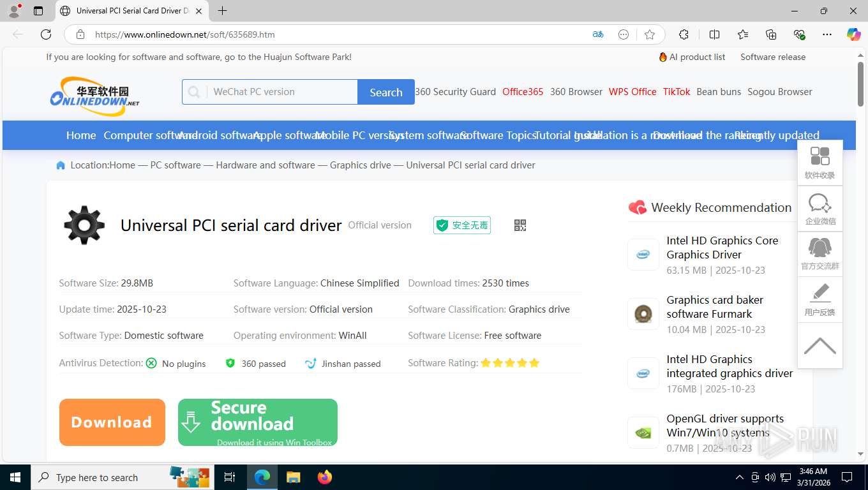Open the browser Extensions puzzle icon
868x490 pixels.
click(x=684, y=34)
